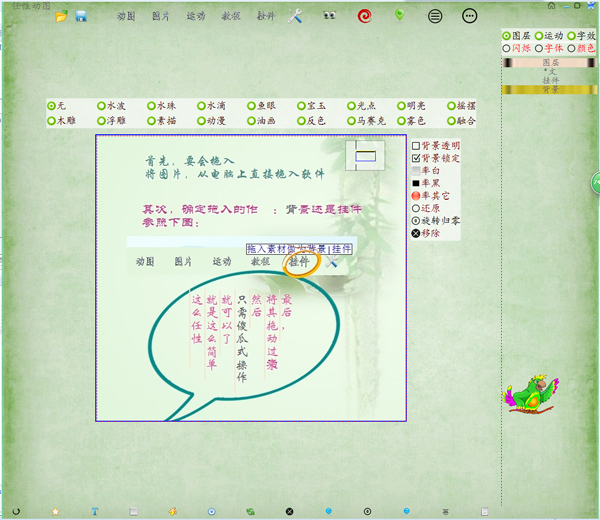Click the red spiral icon

coord(365,16)
